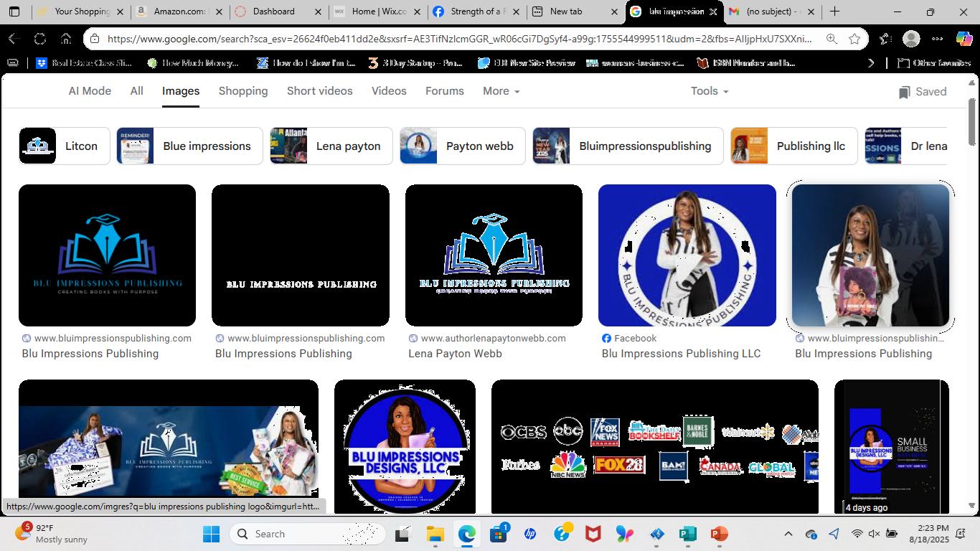Open the zoom control in the address bar
The image size is (980, 551).
[831, 39]
